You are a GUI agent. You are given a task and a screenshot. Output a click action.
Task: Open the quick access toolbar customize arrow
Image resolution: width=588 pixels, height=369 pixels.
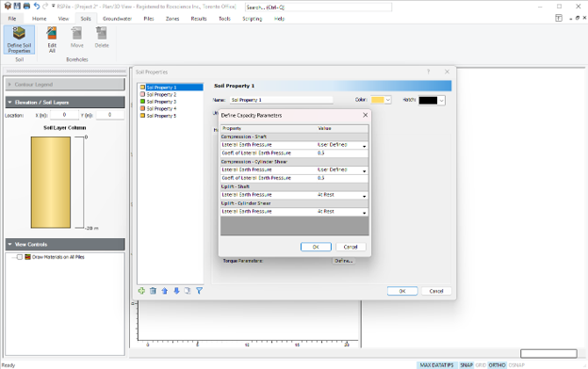coord(54,6)
